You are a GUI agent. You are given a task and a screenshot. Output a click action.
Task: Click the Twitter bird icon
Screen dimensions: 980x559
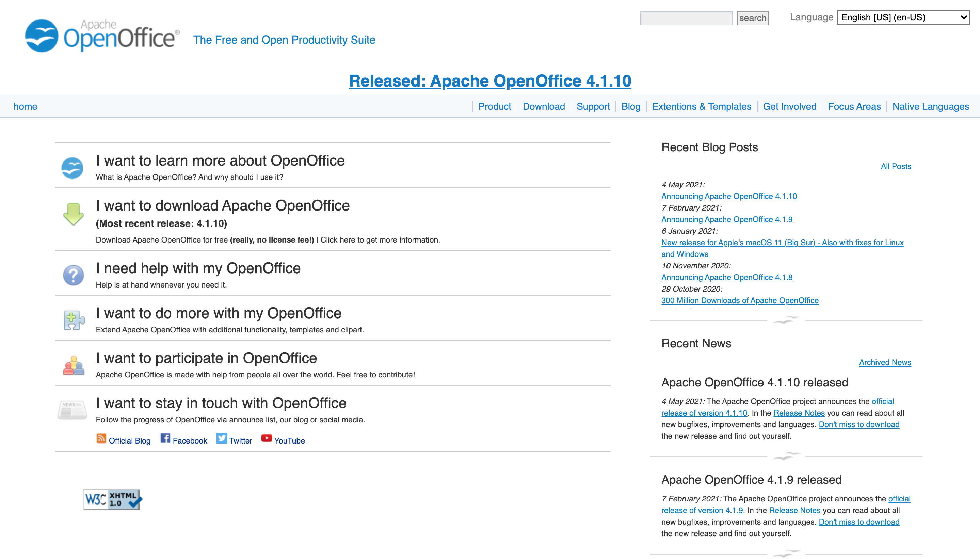[222, 438]
